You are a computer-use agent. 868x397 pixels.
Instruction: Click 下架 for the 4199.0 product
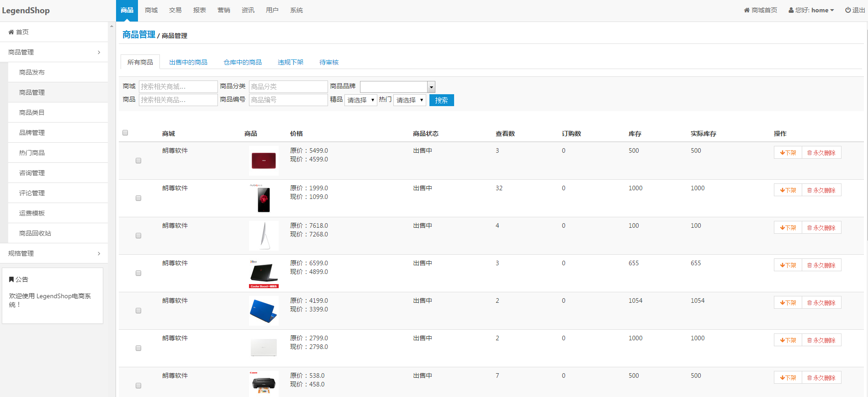[x=788, y=303]
